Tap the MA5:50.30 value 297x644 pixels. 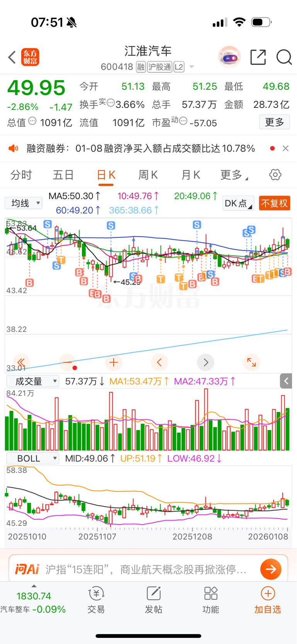point(75,196)
